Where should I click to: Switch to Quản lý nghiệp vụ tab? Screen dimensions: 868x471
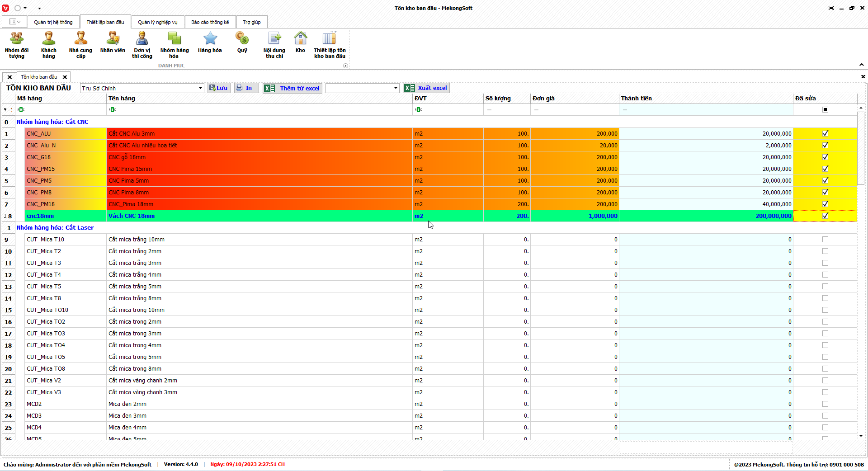157,22
